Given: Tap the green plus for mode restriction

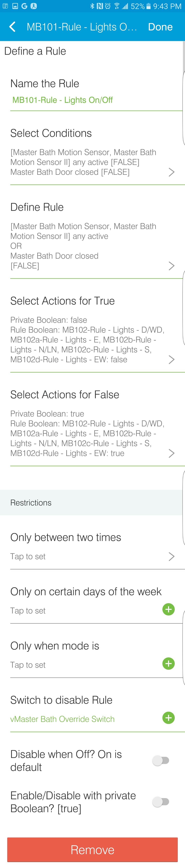Looking at the screenshot, I should tap(168, 664).
